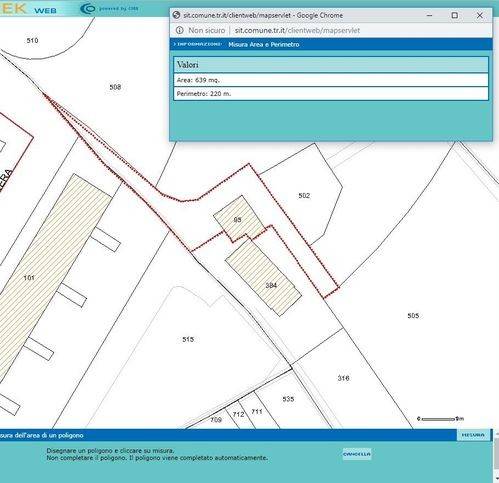Click the Misura Area e Perimetro title
Screen dimensions: 499x483
[264, 44]
